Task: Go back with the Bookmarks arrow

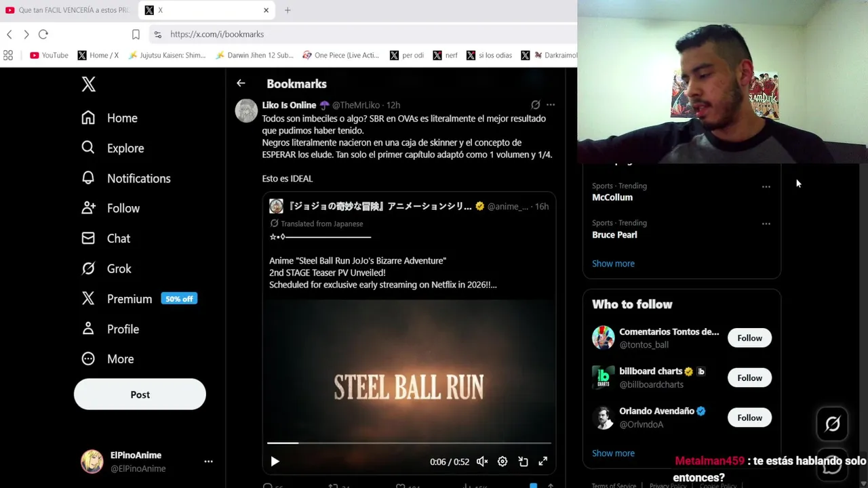Action: point(241,83)
